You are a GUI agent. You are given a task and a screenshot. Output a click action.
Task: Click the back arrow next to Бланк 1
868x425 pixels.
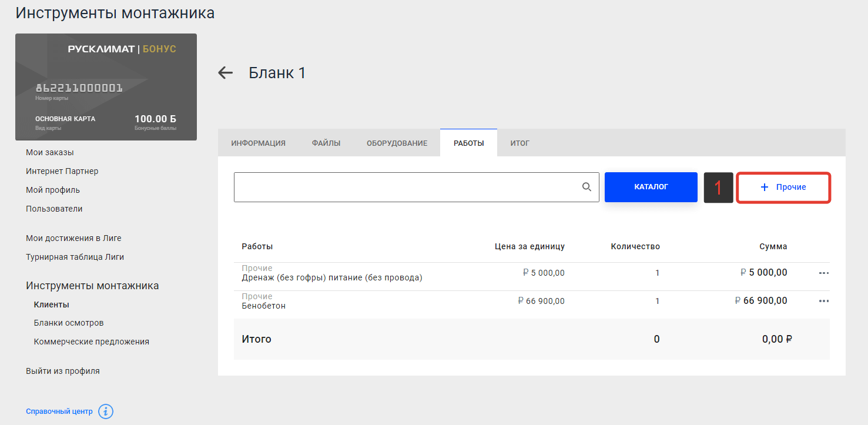225,73
